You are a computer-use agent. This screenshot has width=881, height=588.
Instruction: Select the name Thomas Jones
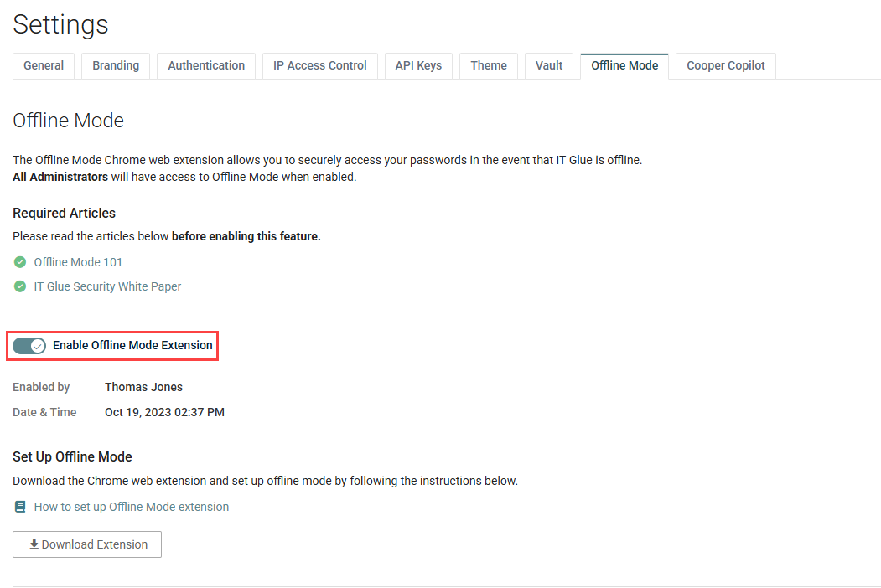point(144,387)
